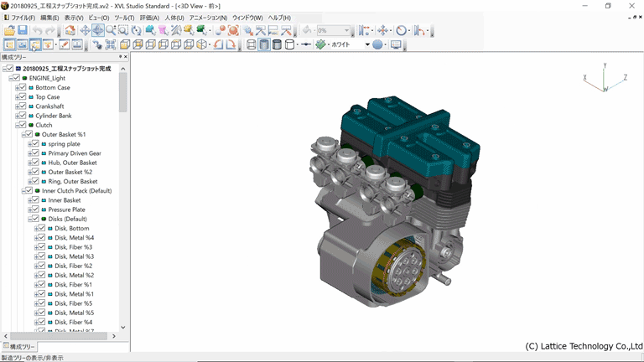Select the four-arrow Pan tool
This screenshot has width=644, height=362.
85,31
